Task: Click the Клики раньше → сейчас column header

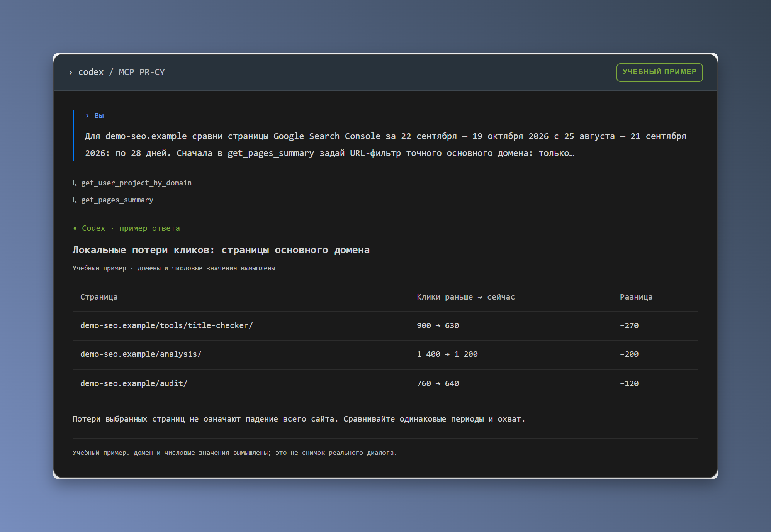Action: pyautogui.click(x=465, y=297)
